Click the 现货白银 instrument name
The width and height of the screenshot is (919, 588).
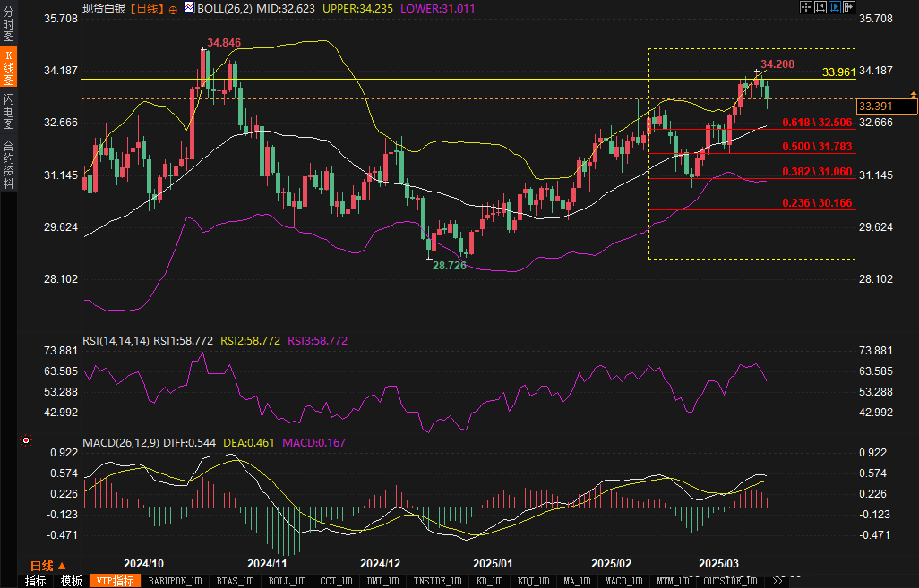point(104,9)
